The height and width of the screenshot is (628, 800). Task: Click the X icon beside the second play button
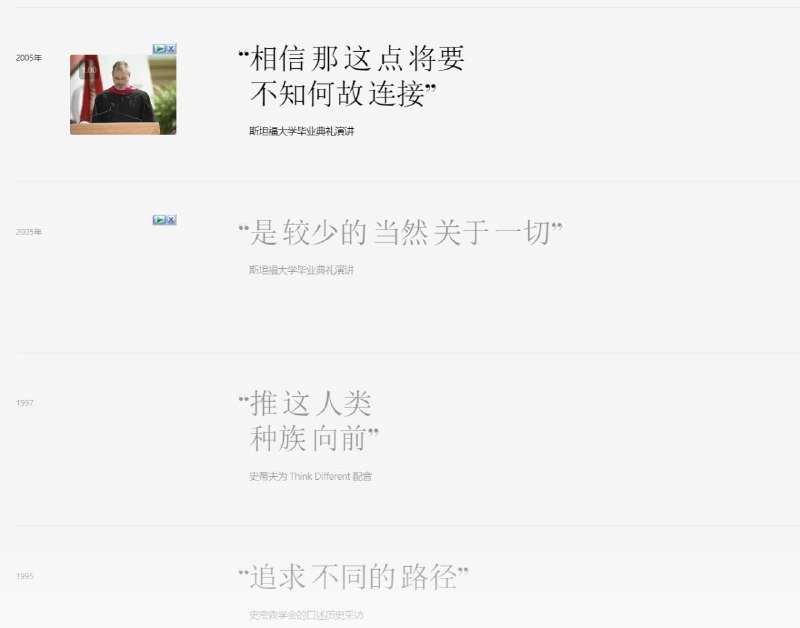pyautogui.click(x=171, y=219)
